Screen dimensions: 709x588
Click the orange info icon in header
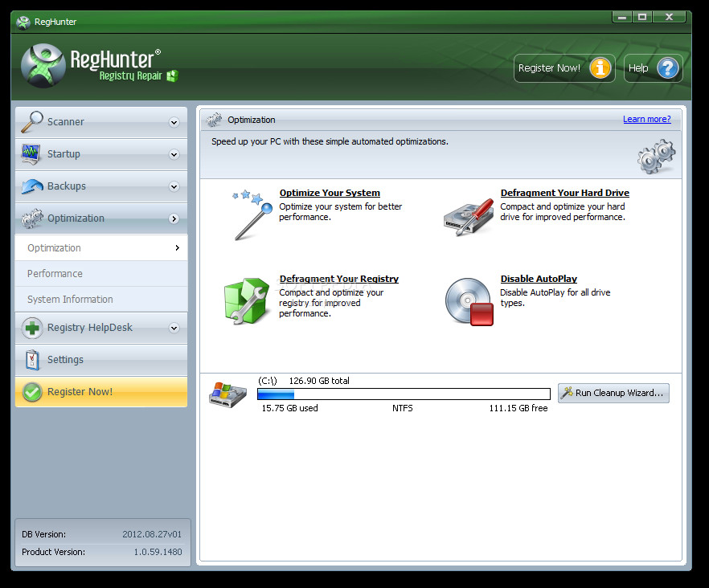coord(600,68)
